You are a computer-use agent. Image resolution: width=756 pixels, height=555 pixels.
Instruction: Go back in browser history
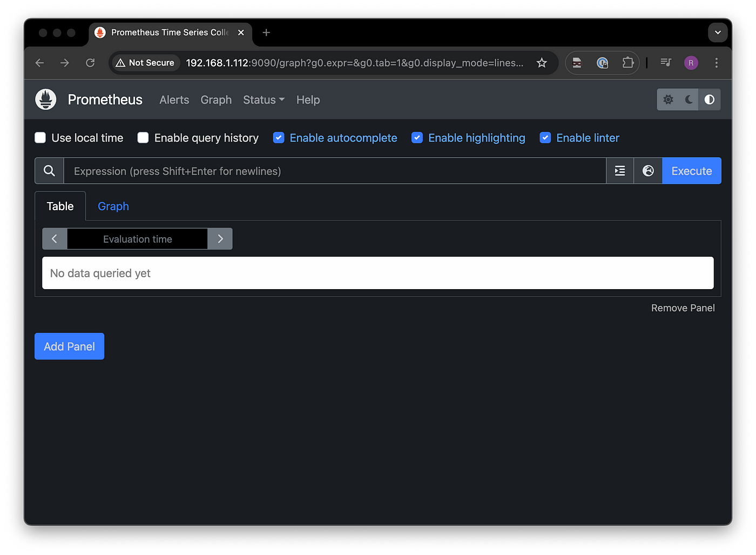[39, 63]
